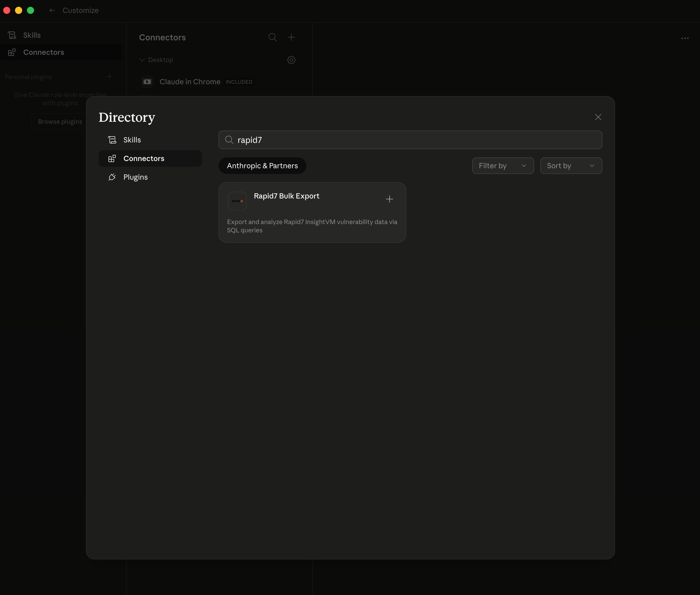This screenshot has height=595, width=700.
Task: Open the Rapid7 logo thumbnail
Action: [237, 201]
